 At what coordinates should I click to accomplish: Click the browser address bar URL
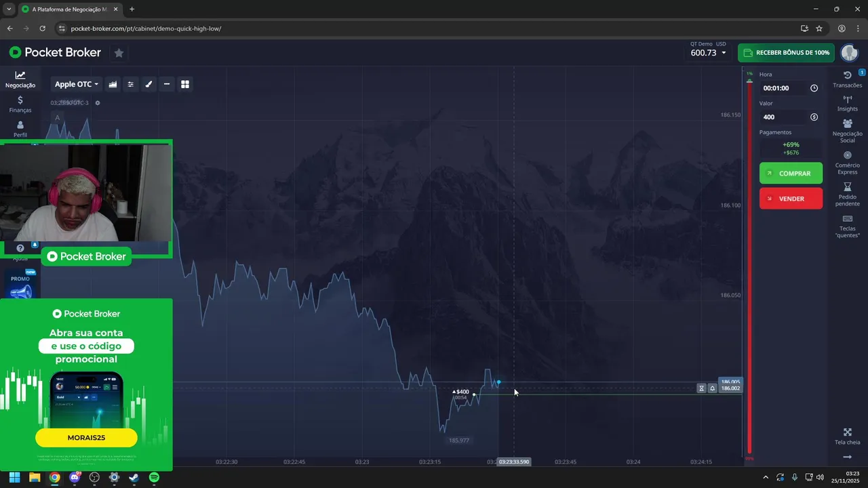pyautogui.click(x=146, y=28)
